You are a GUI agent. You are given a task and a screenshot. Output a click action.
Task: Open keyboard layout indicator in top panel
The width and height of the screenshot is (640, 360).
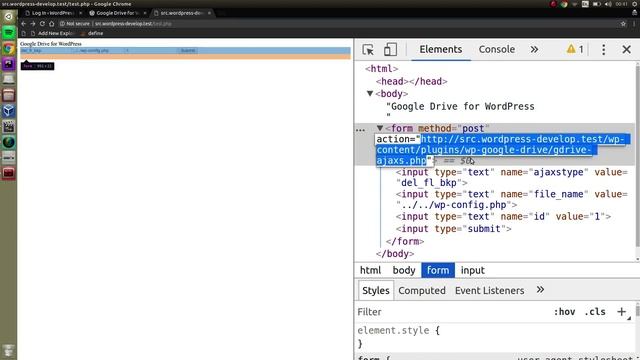pos(585,4)
